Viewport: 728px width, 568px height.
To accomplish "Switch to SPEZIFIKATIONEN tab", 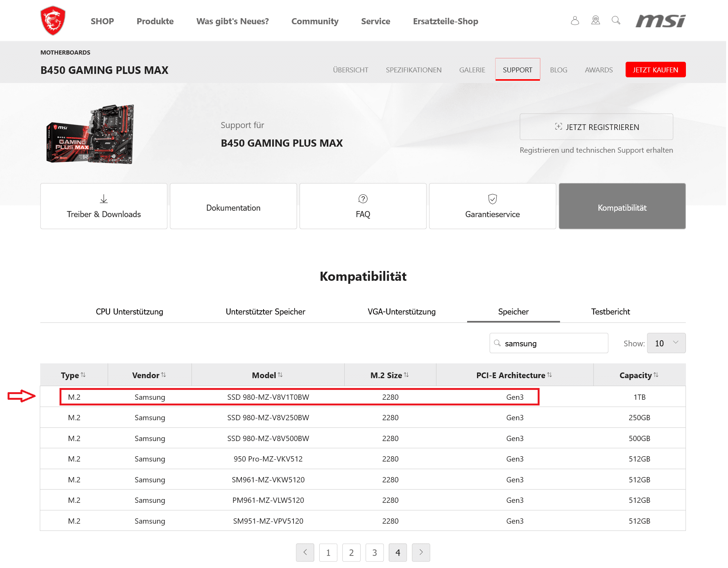I will click(414, 70).
